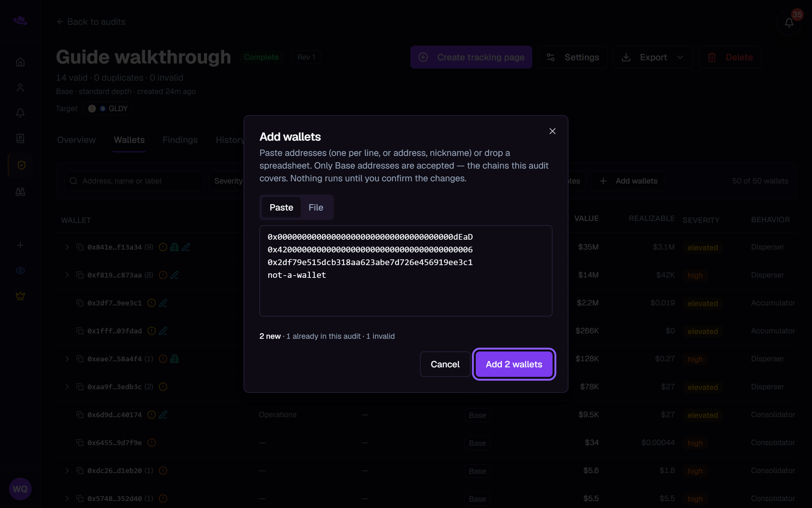Close the Add wallets dialog
812x508 pixels.
(552, 131)
